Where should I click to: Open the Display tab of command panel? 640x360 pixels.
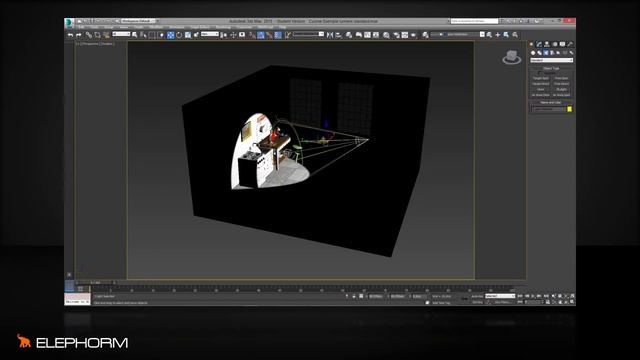[562, 44]
